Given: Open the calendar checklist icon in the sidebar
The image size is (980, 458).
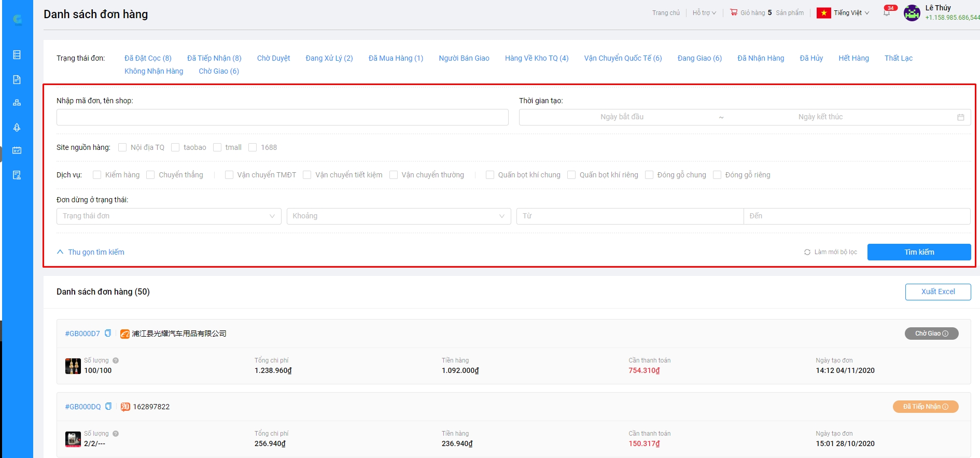Looking at the screenshot, I should pyautogui.click(x=17, y=150).
